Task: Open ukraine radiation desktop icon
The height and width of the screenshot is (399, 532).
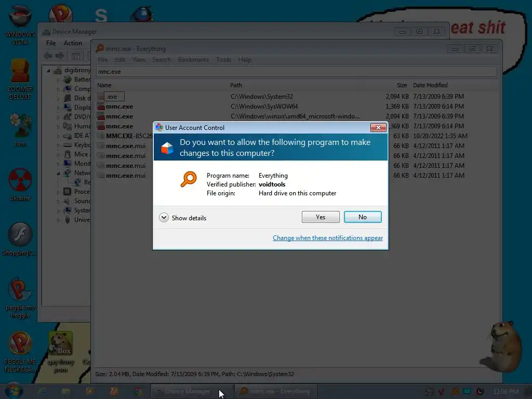Action: click(x=20, y=184)
